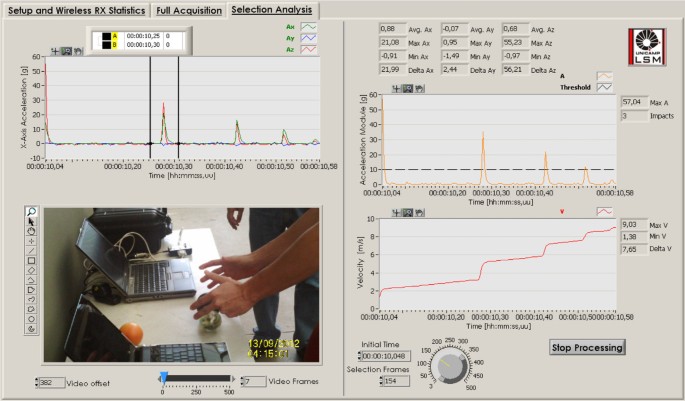Open Velocity plot legend swatch

click(605, 211)
